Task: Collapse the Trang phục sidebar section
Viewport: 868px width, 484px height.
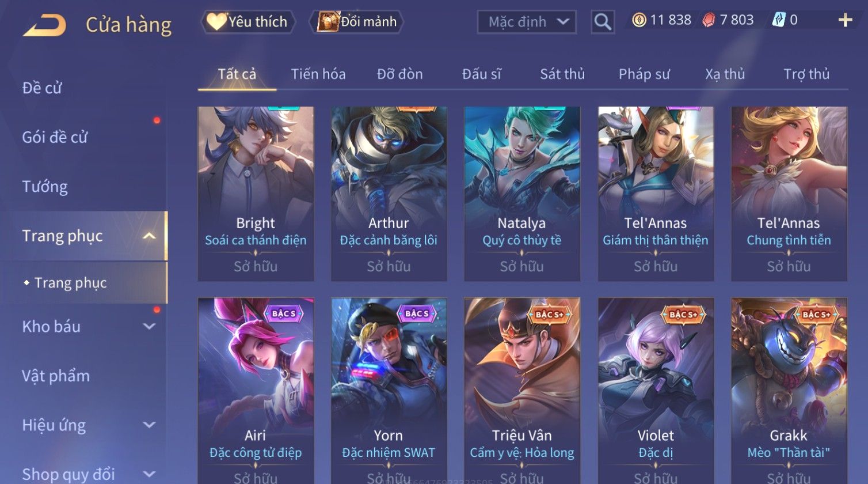Action: (x=149, y=236)
